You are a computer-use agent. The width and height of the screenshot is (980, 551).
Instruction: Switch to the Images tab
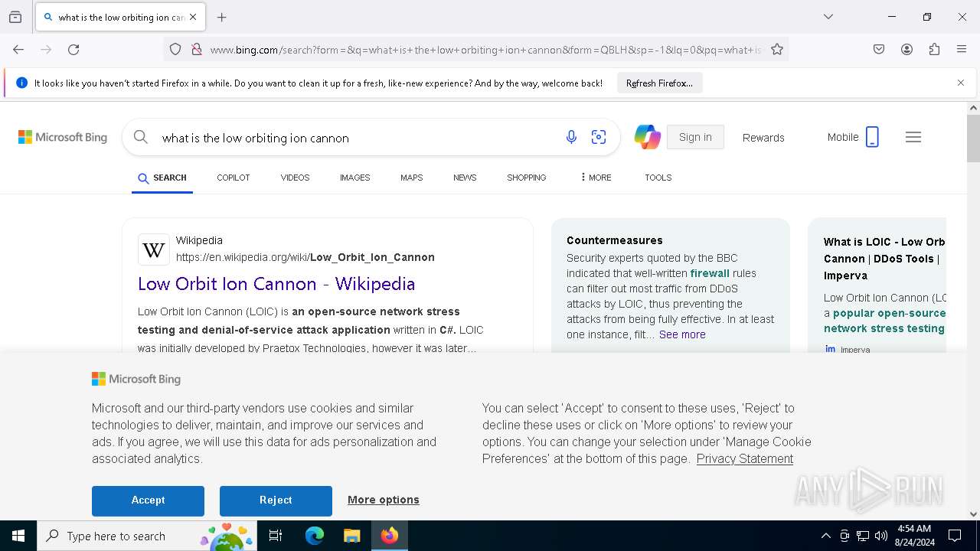354,178
